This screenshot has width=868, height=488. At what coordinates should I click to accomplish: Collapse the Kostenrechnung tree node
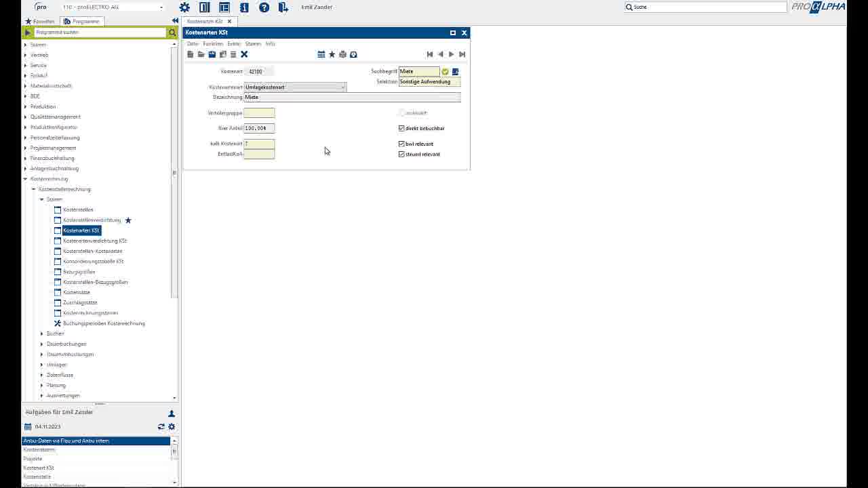pyautogui.click(x=26, y=179)
